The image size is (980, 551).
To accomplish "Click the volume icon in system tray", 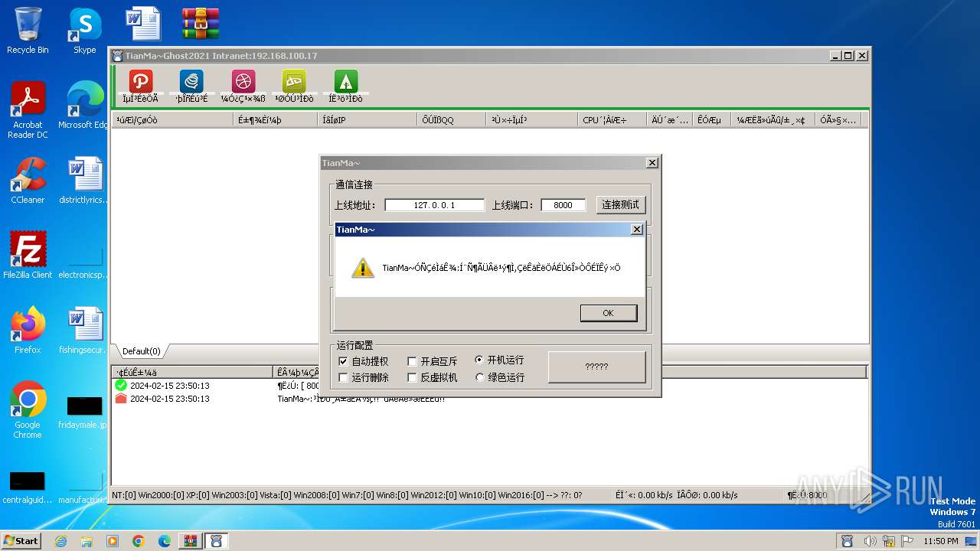I will click(871, 541).
